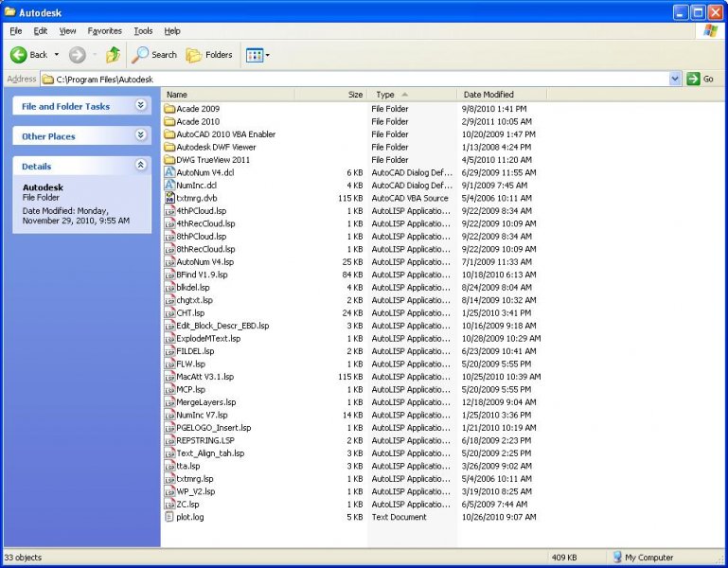Select the file name MCP.lsp

point(191,390)
